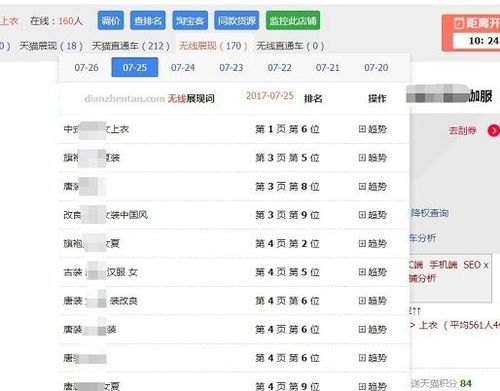Select the 无线展现 (170) tab

(213, 46)
